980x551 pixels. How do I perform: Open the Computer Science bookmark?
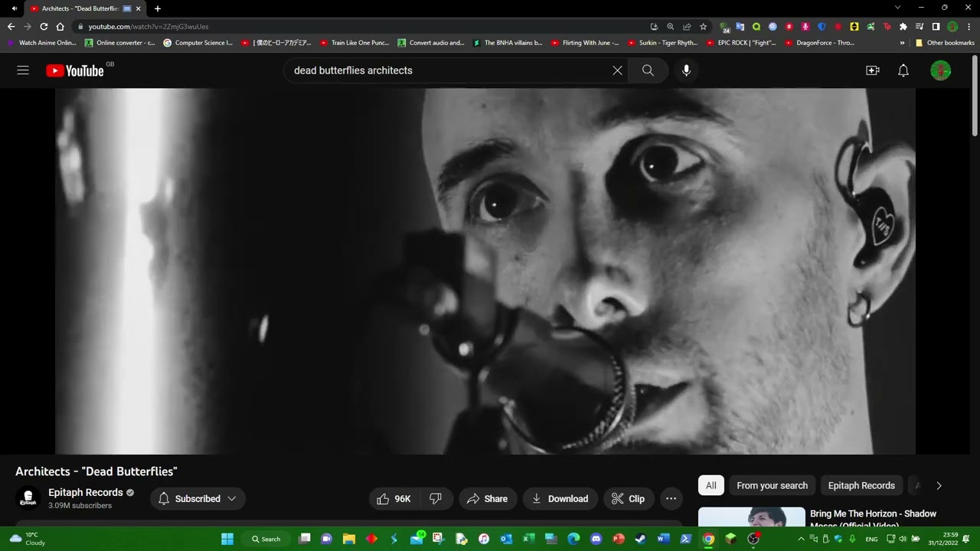pos(198,43)
